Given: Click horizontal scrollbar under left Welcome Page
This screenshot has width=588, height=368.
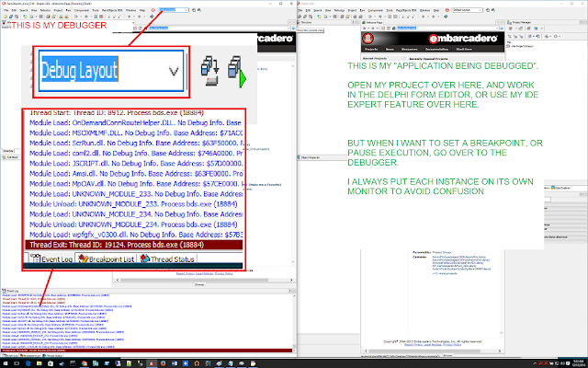Looking at the screenshot, I should coord(204,280).
